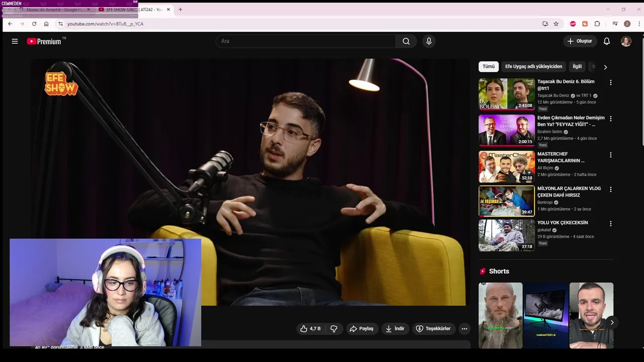The width and height of the screenshot is (644, 362).
Task: Click the video player to pause
Action: [x=251, y=182]
